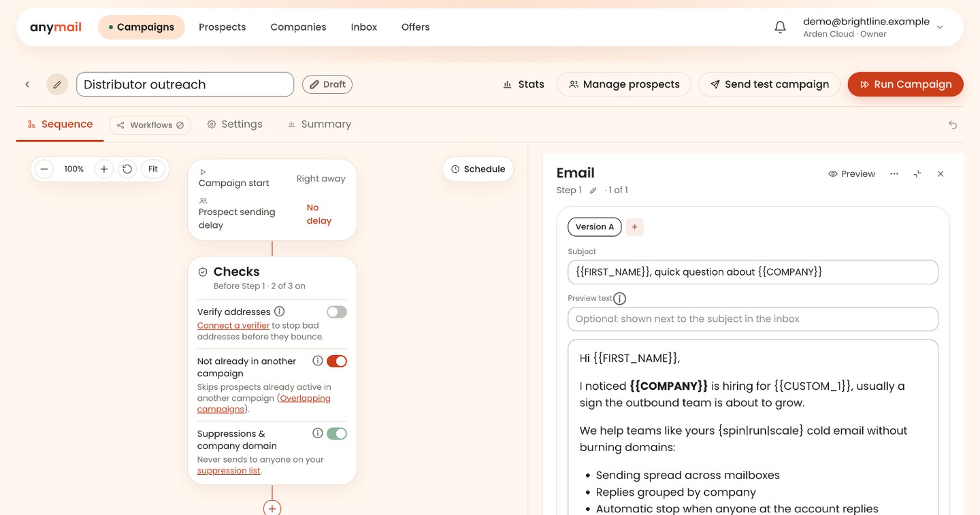The width and height of the screenshot is (980, 515).
Task: Open the Campaigns section
Action: (x=142, y=27)
